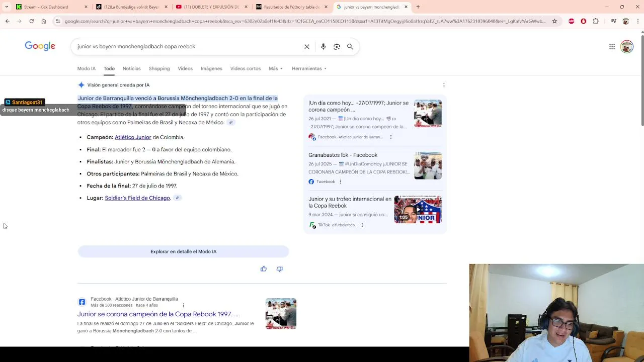Open source link icon after Necaxa de México
Screen dimensions: 644x362
[x=231, y=122]
